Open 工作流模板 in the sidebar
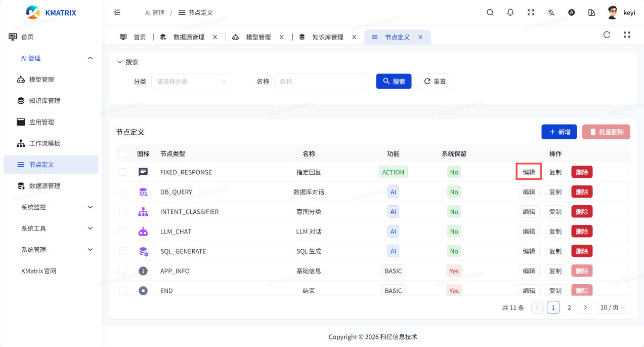The image size is (644, 347). [x=45, y=143]
